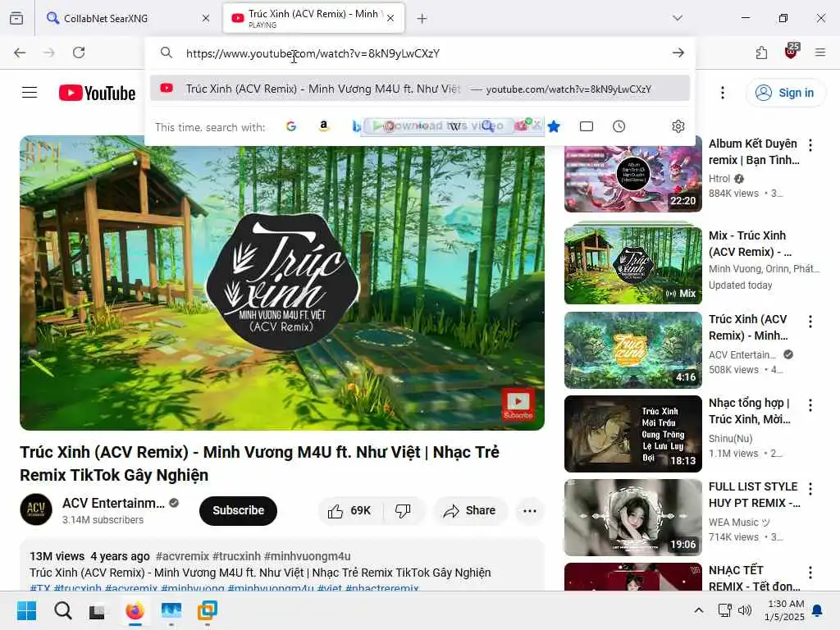Switch to CollabNet SearXNG tab
Image resolution: width=840 pixels, height=630 pixels.
pos(127,19)
